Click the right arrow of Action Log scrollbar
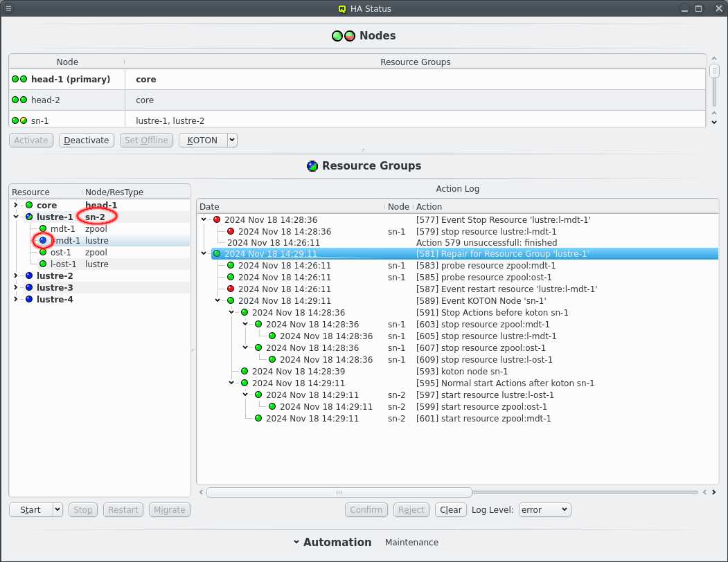728x562 pixels. (714, 492)
